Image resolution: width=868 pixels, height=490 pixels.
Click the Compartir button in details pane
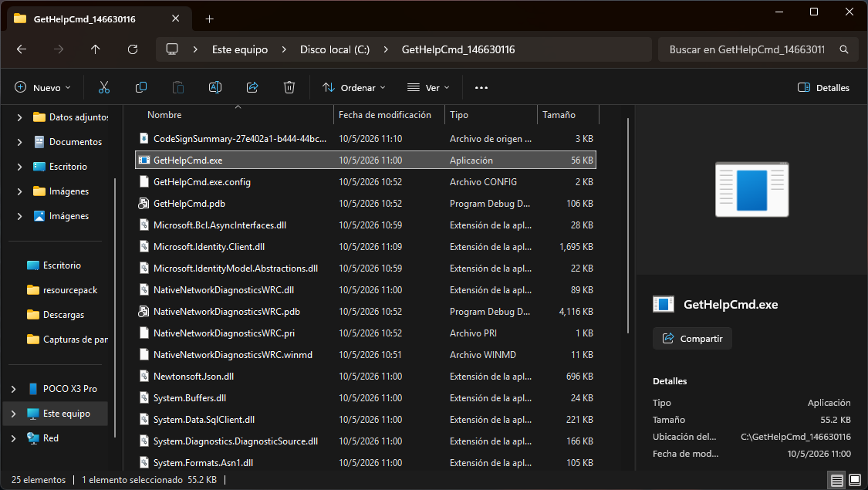click(692, 338)
